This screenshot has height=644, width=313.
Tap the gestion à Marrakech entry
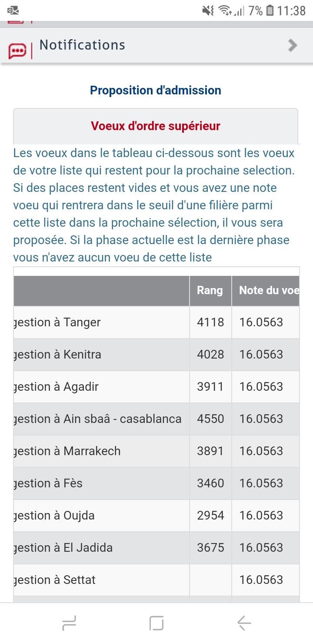(x=92, y=451)
